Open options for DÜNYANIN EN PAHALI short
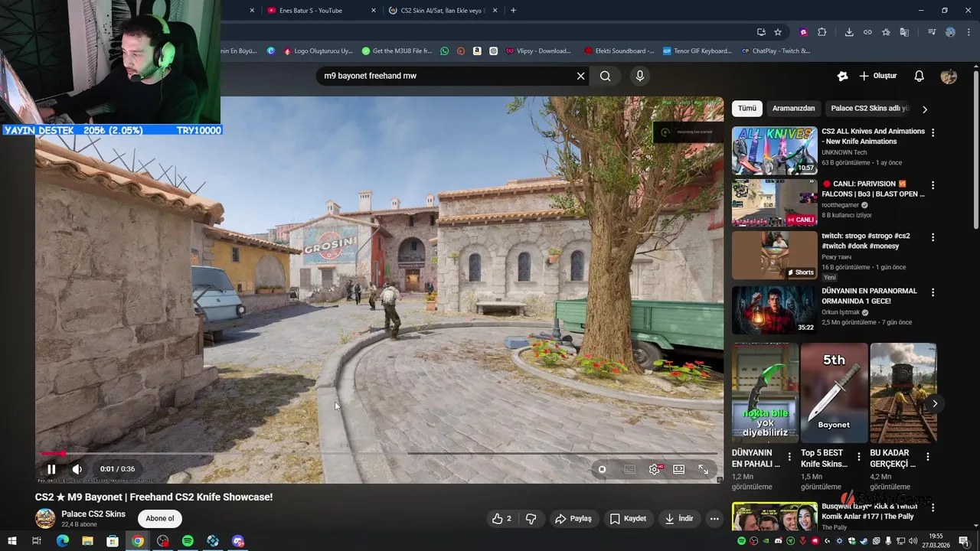The width and height of the screenshot is (980, 551). [x=789, y=457]
